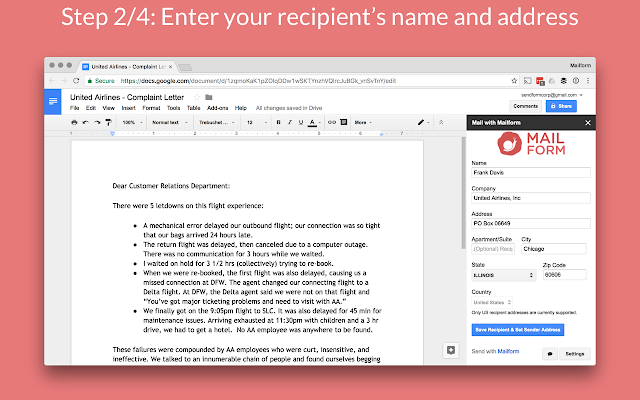This screenshot has height=400, width=640.
Task: Open the Table menu
Action: [193, 108]
